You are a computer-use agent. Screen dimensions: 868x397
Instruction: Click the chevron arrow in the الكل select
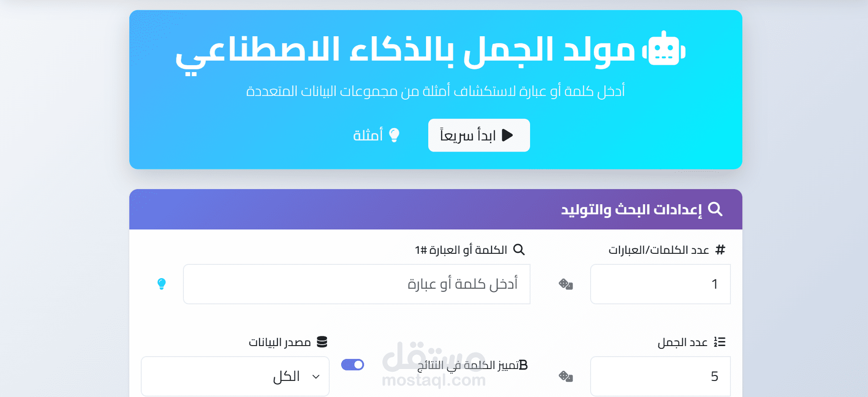[x=316, y=377]
